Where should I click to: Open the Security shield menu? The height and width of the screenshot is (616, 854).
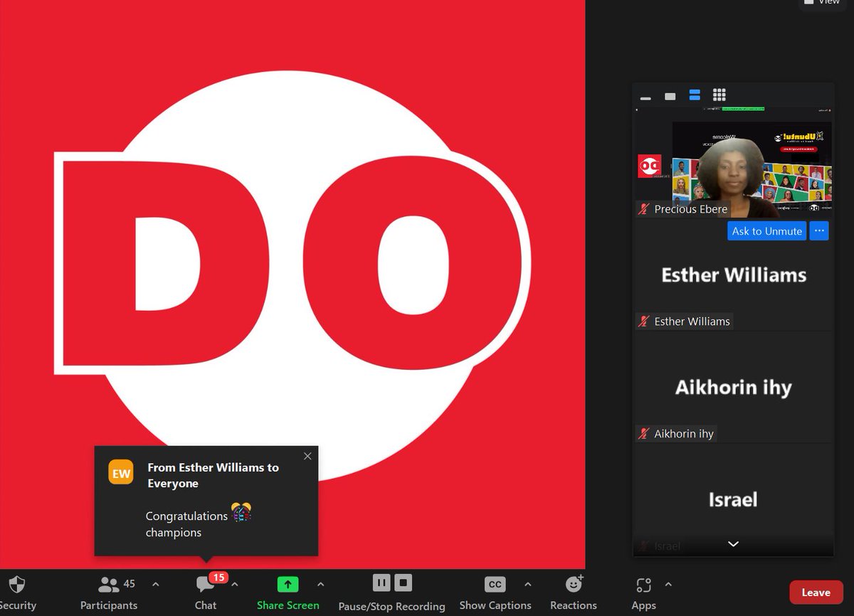tap(16, 593)
